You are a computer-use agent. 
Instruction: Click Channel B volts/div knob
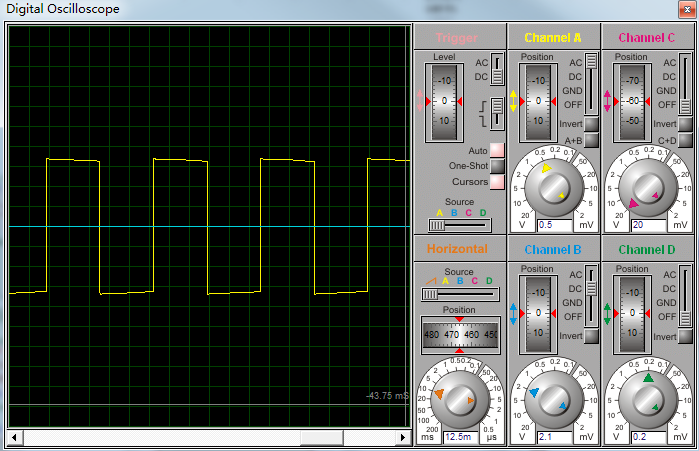(x=554, y=400)
